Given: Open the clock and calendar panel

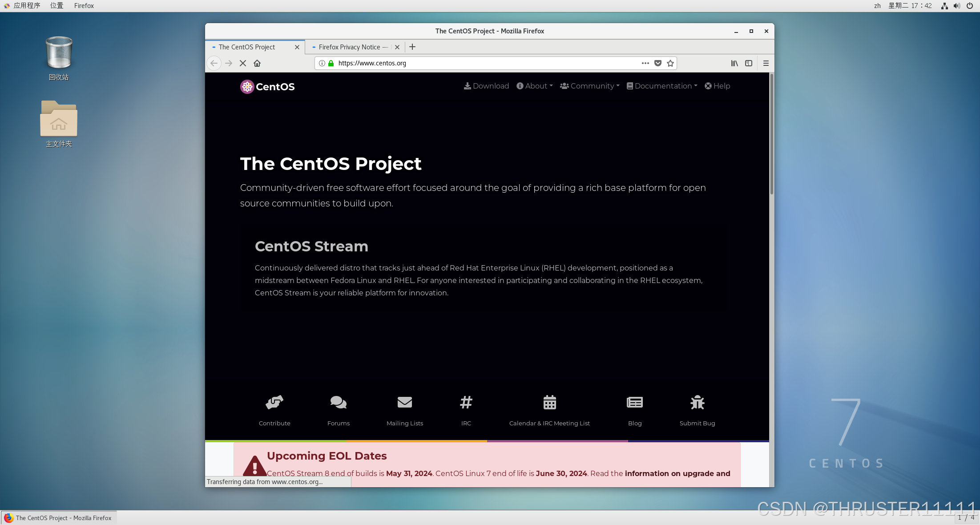Looking at the screenshot, I should pyautogui.click(x=910, y=6).
